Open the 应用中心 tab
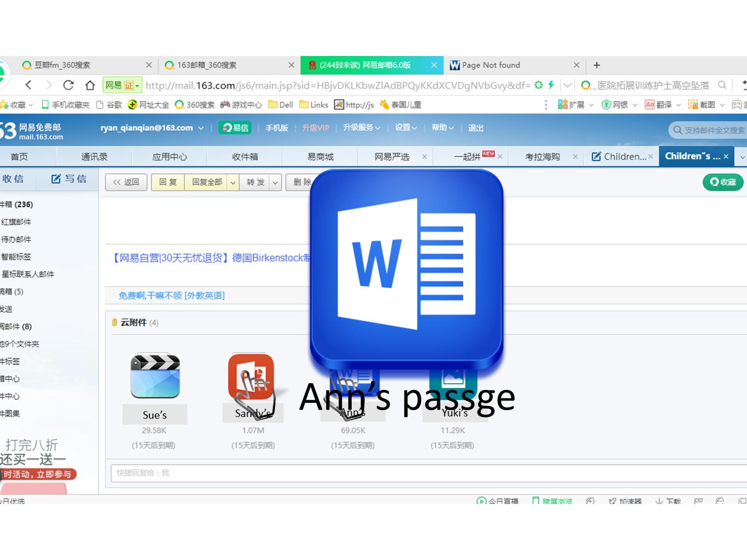The image size is (747, 560). pyautogui.click(x=170, y=156)
